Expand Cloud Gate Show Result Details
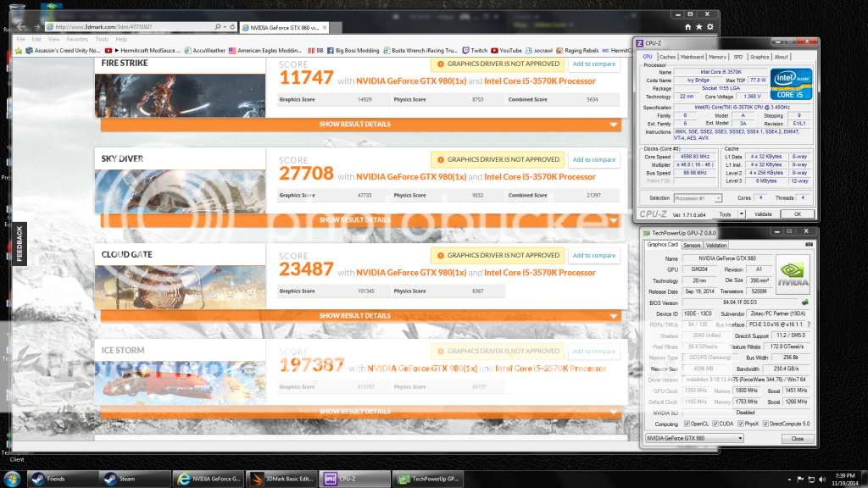The width and height of the screenshot is (868, 488). click(361, 316)
